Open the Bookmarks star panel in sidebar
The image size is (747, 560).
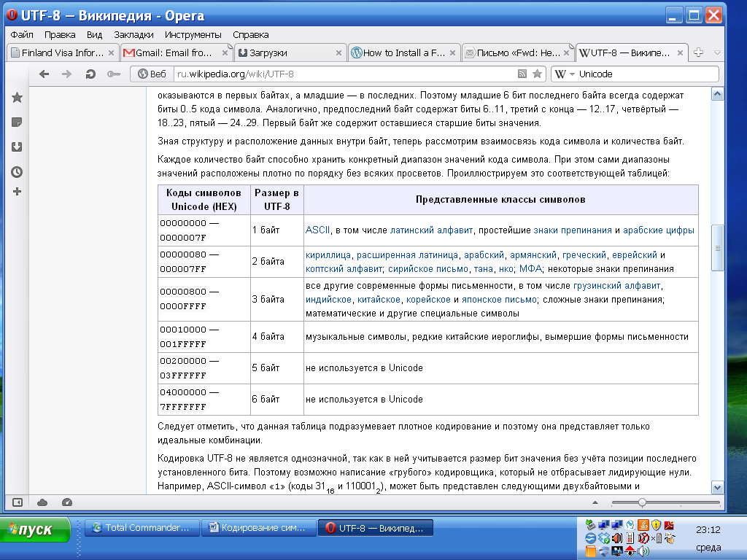click(18, 98)
